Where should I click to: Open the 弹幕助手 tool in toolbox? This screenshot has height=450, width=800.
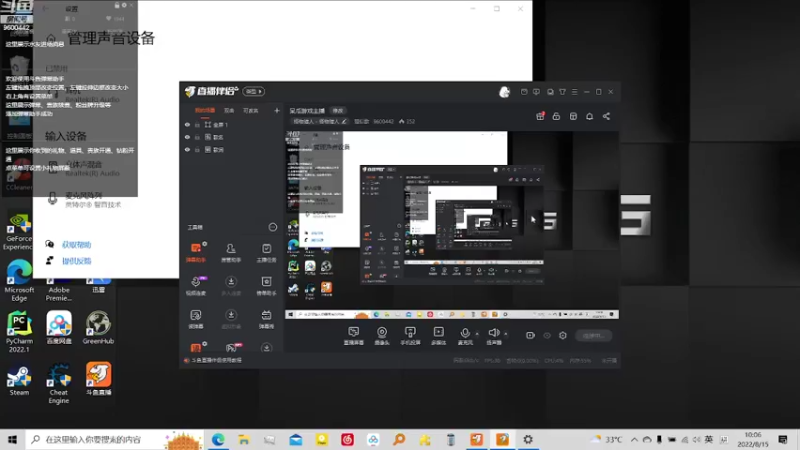[196, 252]
